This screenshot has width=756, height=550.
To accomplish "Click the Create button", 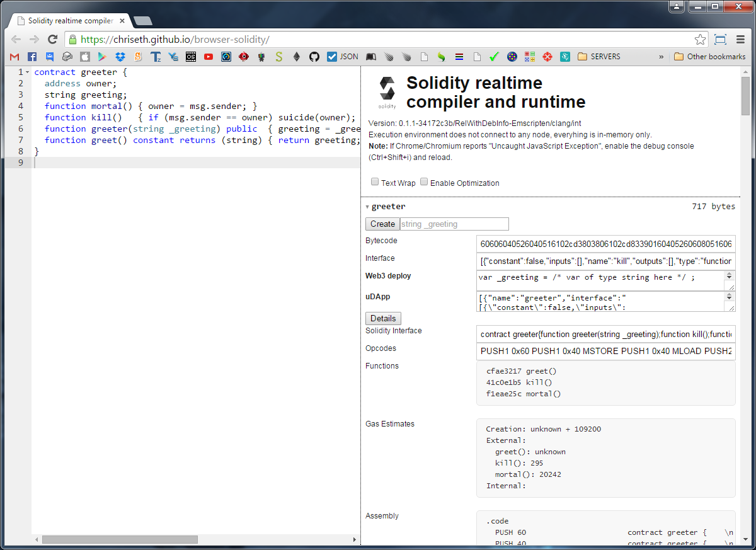I will [x=382, y=224].
